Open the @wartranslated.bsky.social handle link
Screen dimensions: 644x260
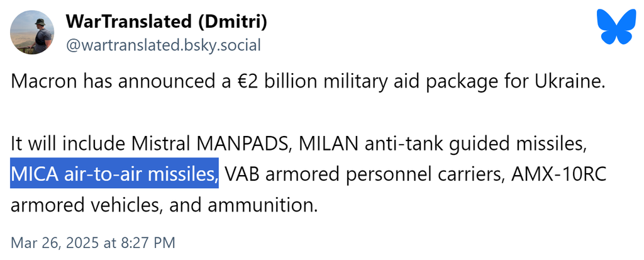coord(163,45)
